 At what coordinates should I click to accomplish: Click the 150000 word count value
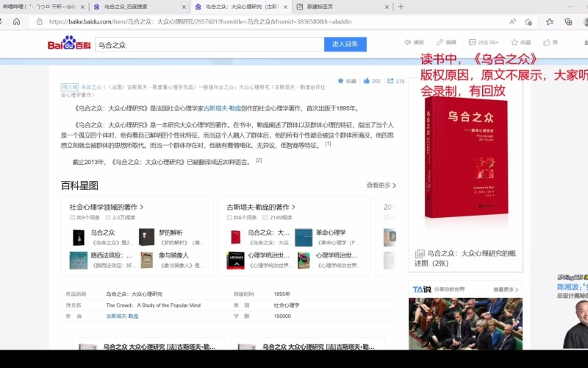coord(282,316)
